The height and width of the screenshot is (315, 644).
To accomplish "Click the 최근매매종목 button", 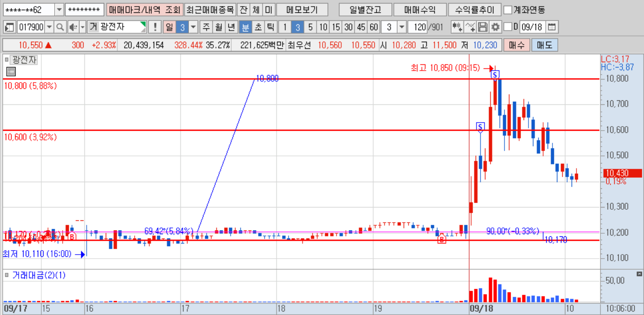I will [210, 9].
